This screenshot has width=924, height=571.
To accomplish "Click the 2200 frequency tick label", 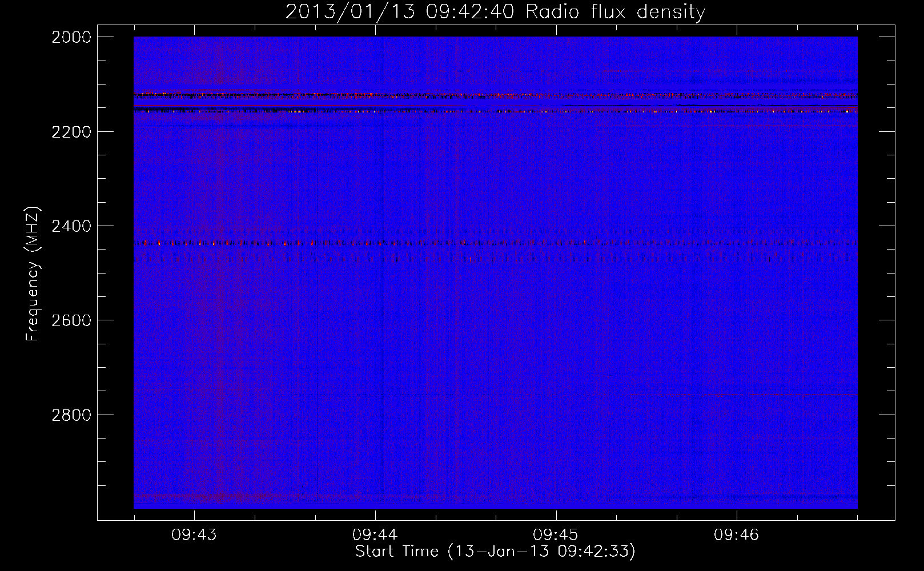I will (71, 132).
